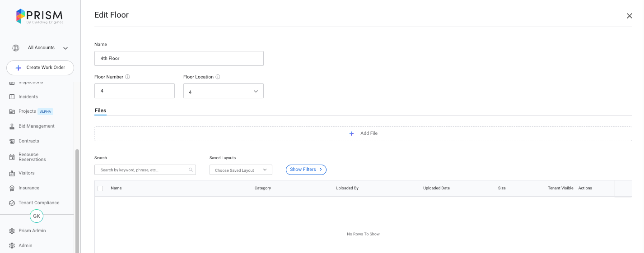The width and height of the screenshot is (644, 253).
Task: Click the Floor Number info icon
Action: 127,77
